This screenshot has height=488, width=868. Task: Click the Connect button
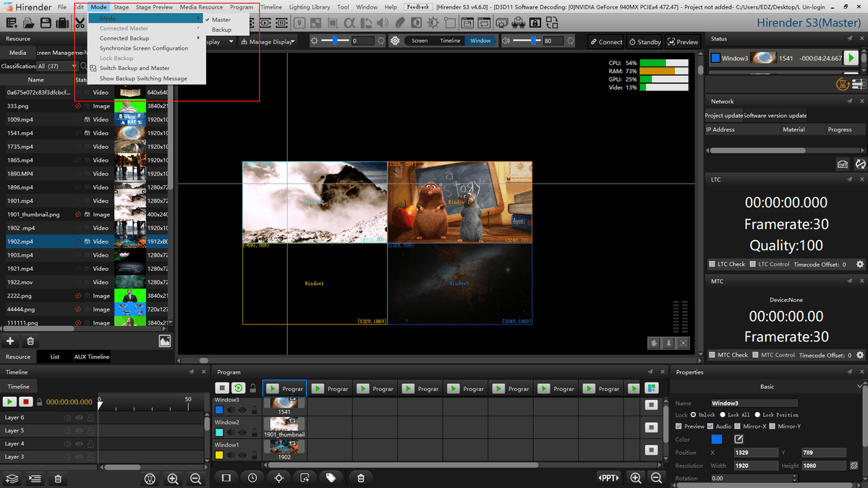point(605,42)
